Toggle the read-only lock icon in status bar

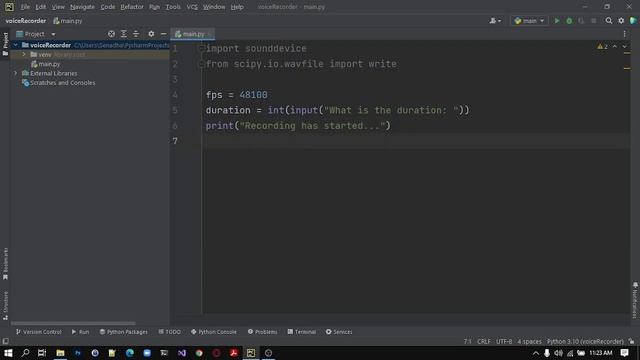click(x=631, y=342)
